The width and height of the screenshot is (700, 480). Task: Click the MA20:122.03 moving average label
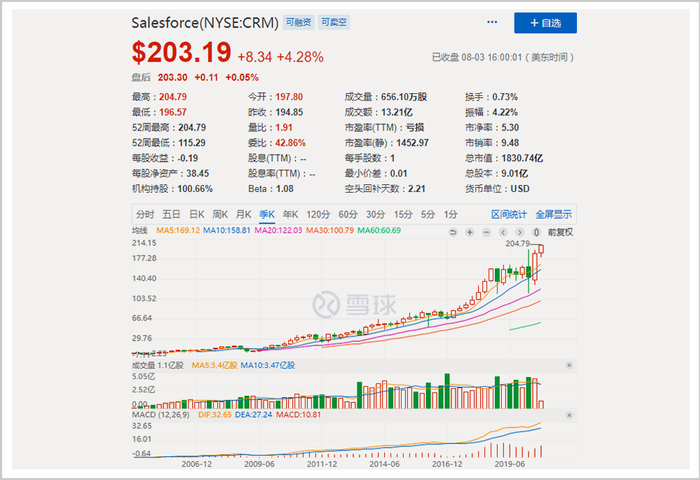[x=278, y=230]
